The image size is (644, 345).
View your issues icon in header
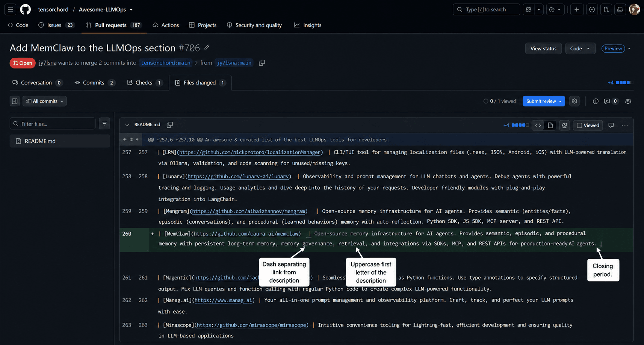point(592,9)
